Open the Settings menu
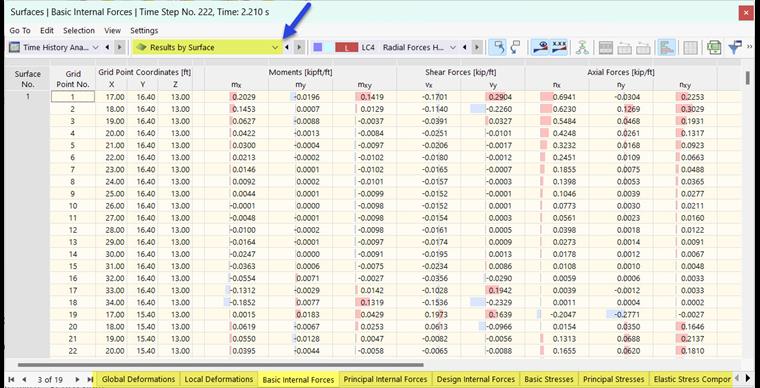The height and width of the screenshot is (388, 760). [144, 31]
